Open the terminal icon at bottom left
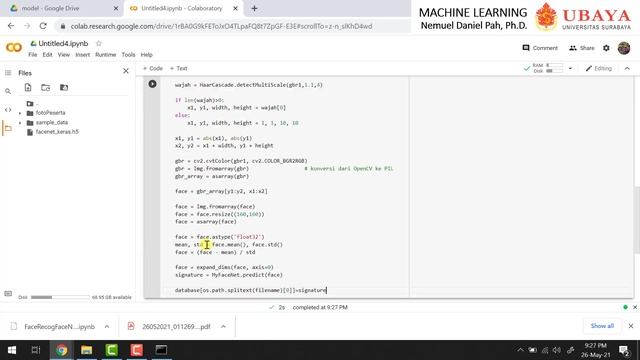The image size is (640, 360). (x=8, y=293)
